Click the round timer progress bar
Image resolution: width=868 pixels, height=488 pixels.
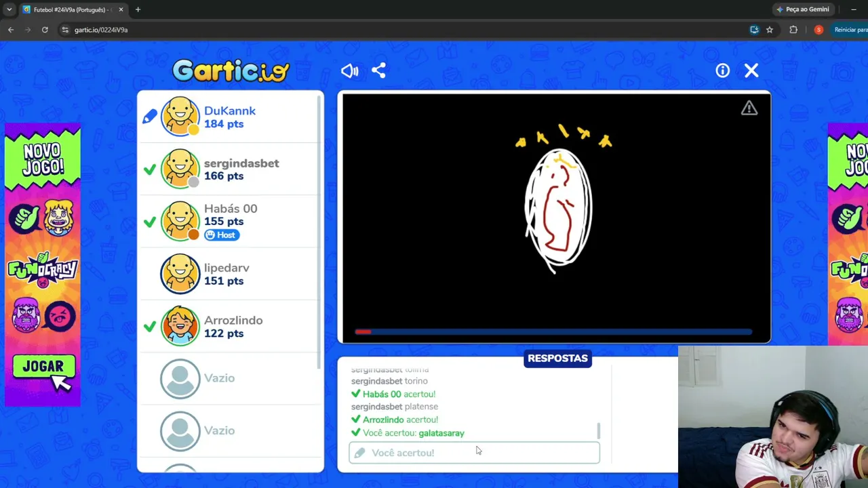point(553,332)
